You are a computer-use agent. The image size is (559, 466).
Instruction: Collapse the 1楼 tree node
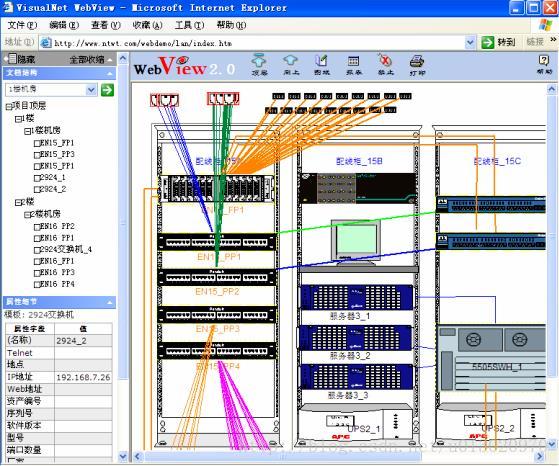click(18, 119)
